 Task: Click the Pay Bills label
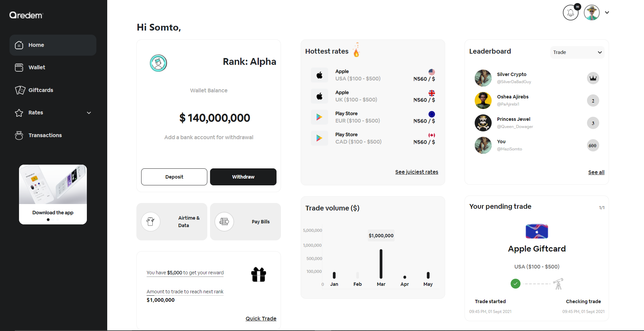pos(261,222)
